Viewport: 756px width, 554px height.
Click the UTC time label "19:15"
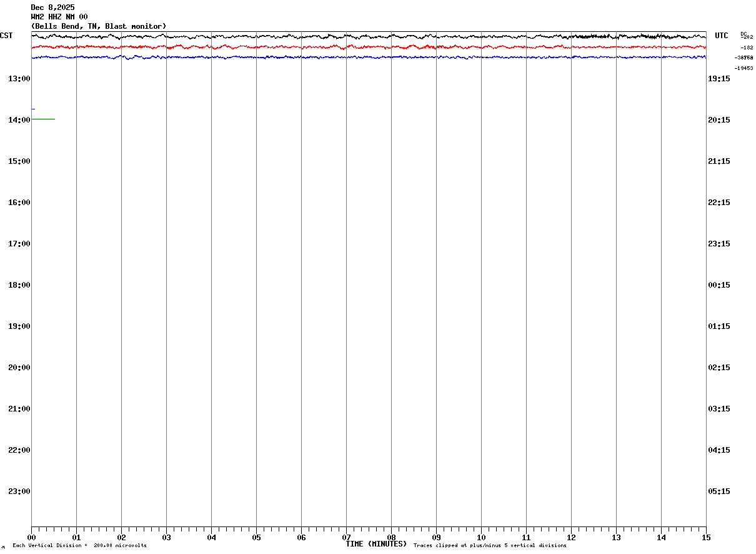(719, 78)
